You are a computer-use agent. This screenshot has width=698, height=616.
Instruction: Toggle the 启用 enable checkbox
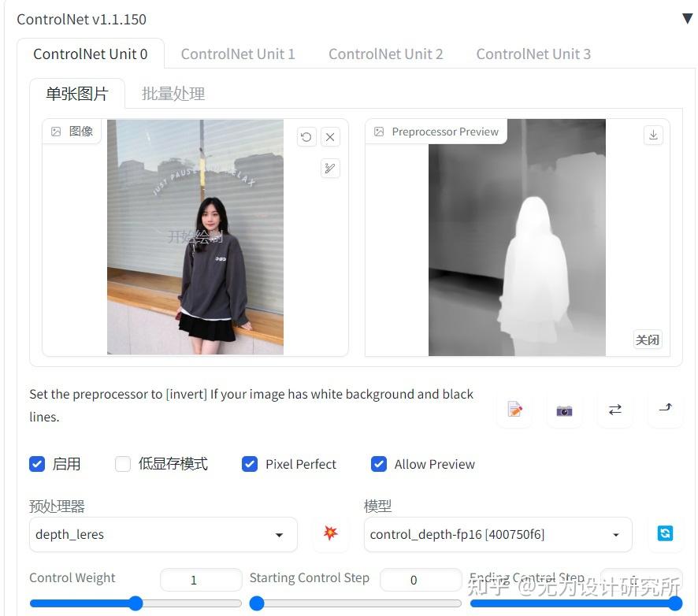37,464
